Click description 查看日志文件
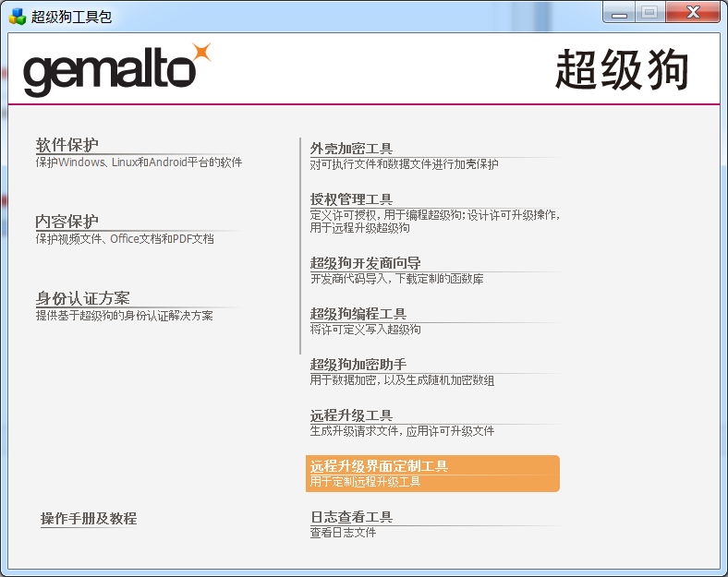The width and height of the screenshot is (728, 577). [x=343, y=533]
